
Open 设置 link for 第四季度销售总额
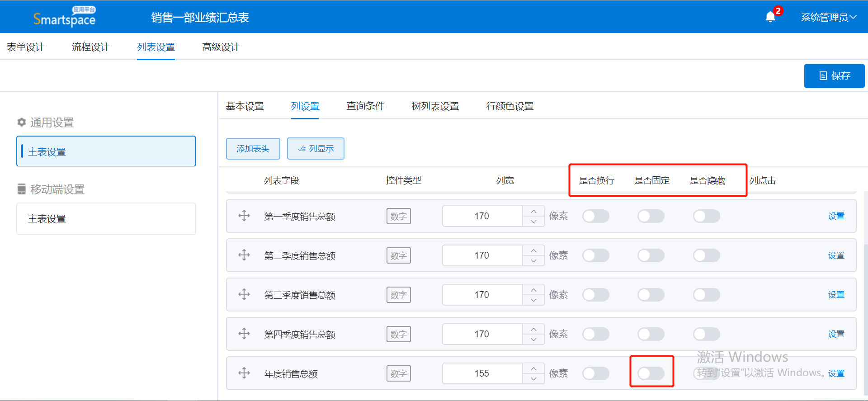pos(836,334)
